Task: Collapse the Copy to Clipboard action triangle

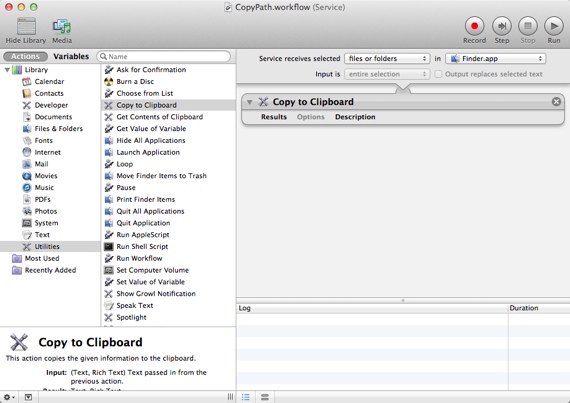Action: coord(249,102)
